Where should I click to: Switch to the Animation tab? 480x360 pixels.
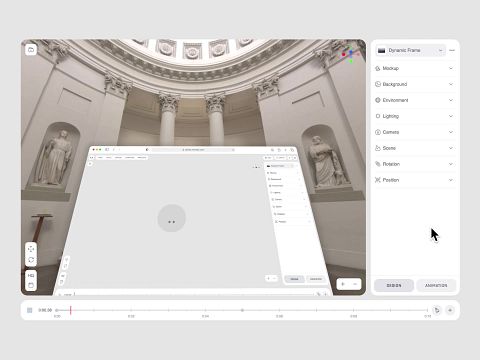click(436, 286)
